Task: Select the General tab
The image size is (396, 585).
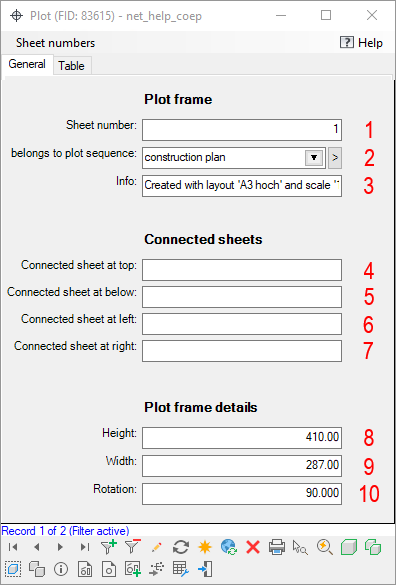Action: coord(27,64)
